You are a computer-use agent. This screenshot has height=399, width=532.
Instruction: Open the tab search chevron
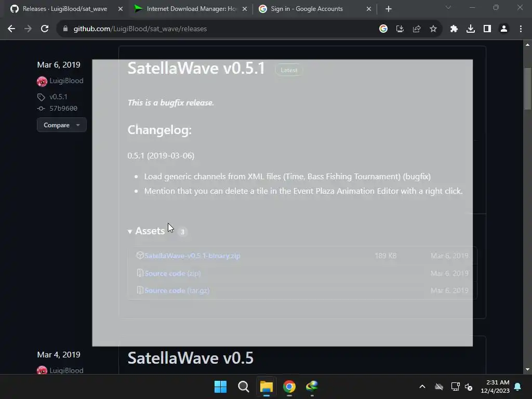pyautogui.click(x=448, y=7)
